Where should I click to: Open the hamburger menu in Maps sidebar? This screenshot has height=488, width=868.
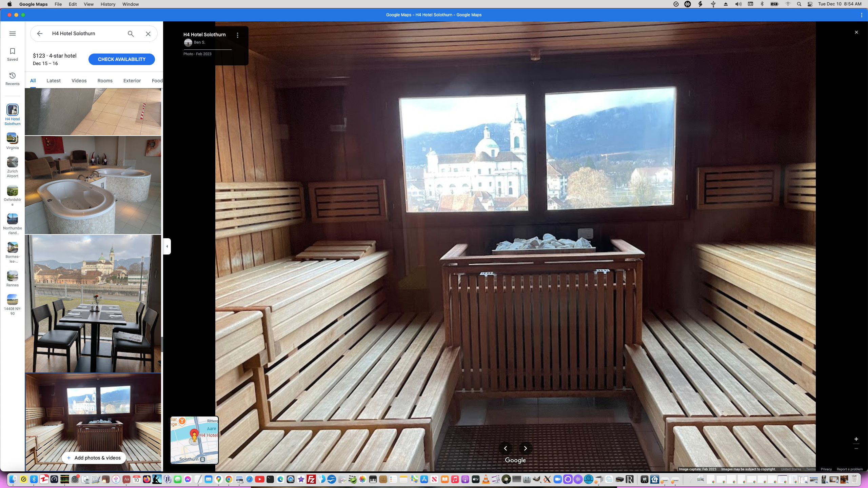click(13, 34)
